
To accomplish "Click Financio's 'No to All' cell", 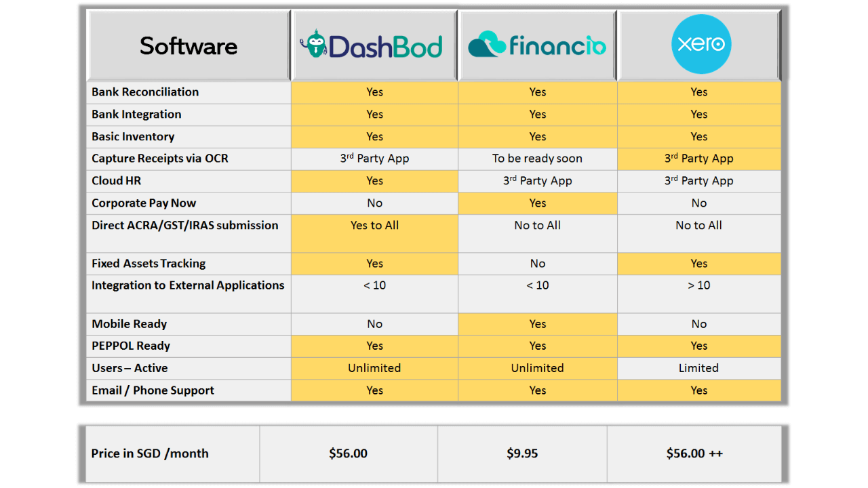I will click(538, 234).
